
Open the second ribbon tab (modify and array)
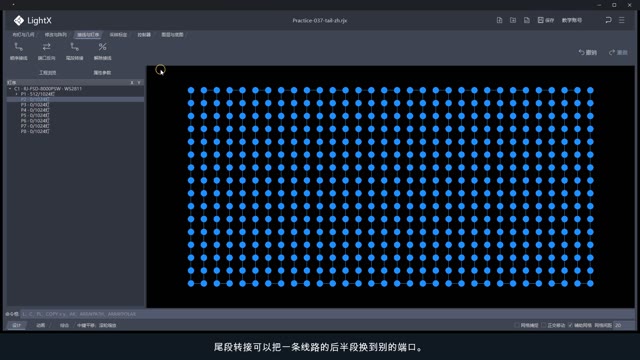pos(56,35)
